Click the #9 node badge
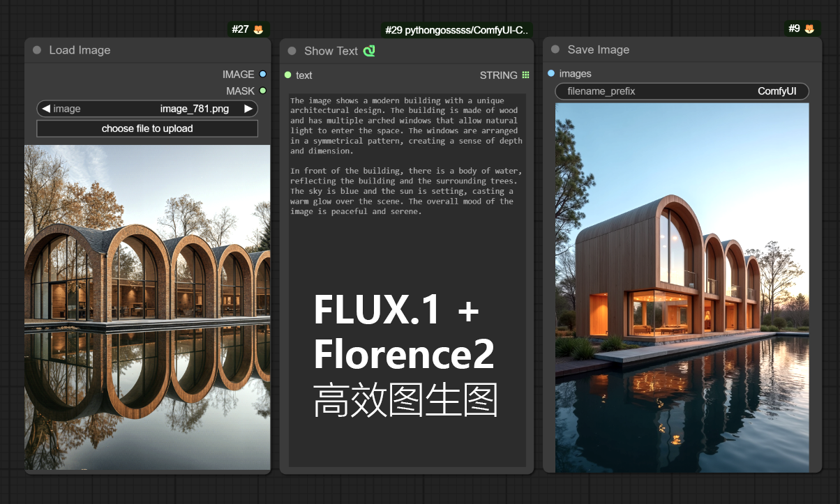The width and height of the screenshot is (840, 504). [x=801, y=29]
